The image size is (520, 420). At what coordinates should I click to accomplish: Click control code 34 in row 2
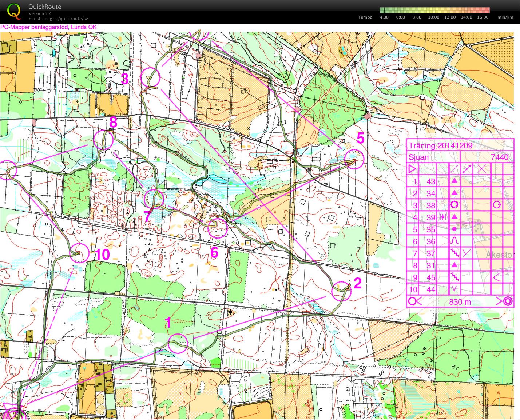click(x=431, y=193)
